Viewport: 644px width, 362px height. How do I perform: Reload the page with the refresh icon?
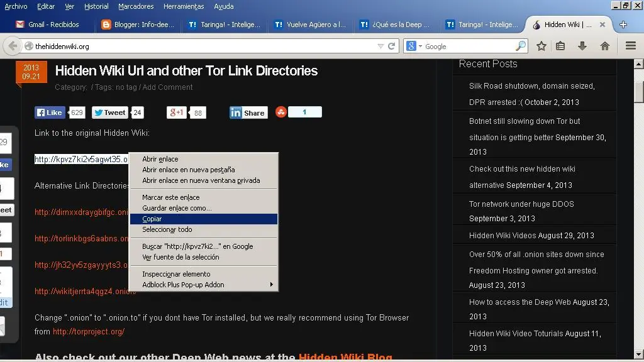391,47
